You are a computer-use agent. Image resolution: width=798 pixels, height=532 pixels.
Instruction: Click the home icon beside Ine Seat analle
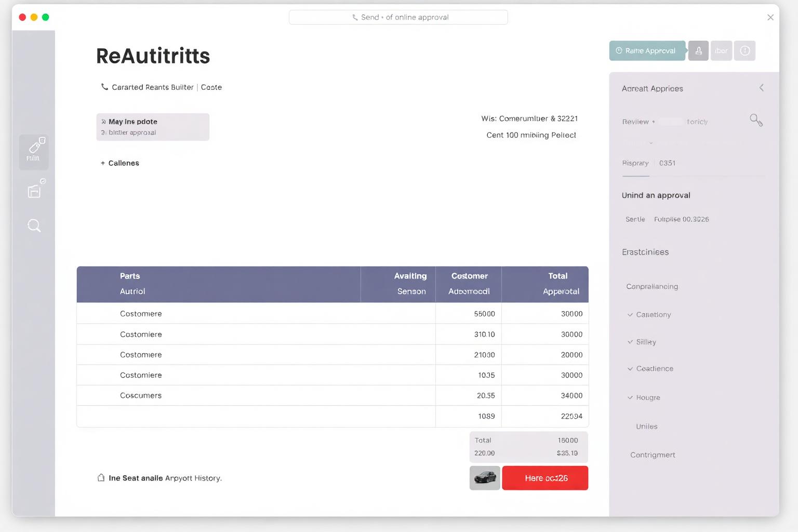[101, 477]
